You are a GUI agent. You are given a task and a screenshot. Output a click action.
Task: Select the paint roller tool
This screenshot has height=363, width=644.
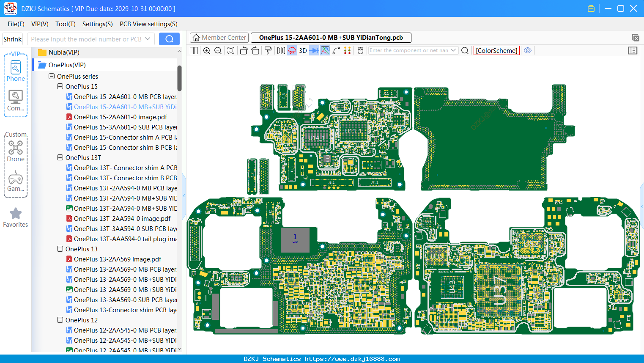pos(268,50)
